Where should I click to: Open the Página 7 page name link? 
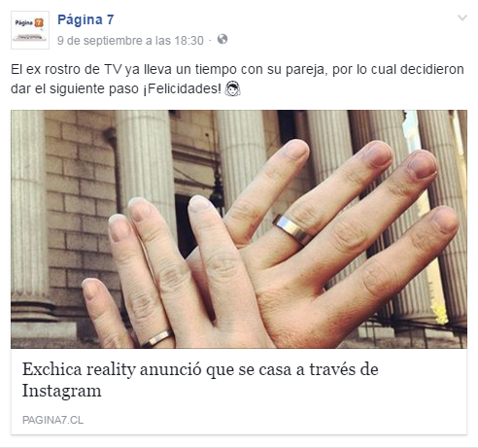click(x=85, y=19)
